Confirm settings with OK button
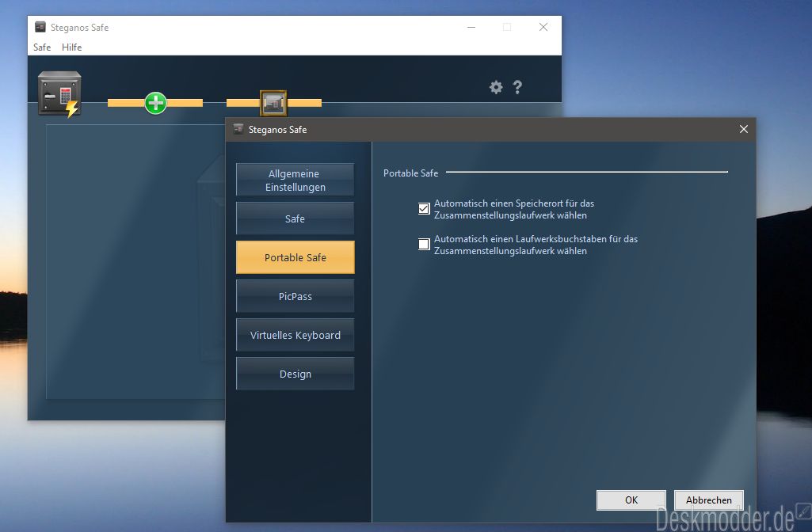Image resolution: width=812 pixels, height=532 pixels. [x=631, y=500]
